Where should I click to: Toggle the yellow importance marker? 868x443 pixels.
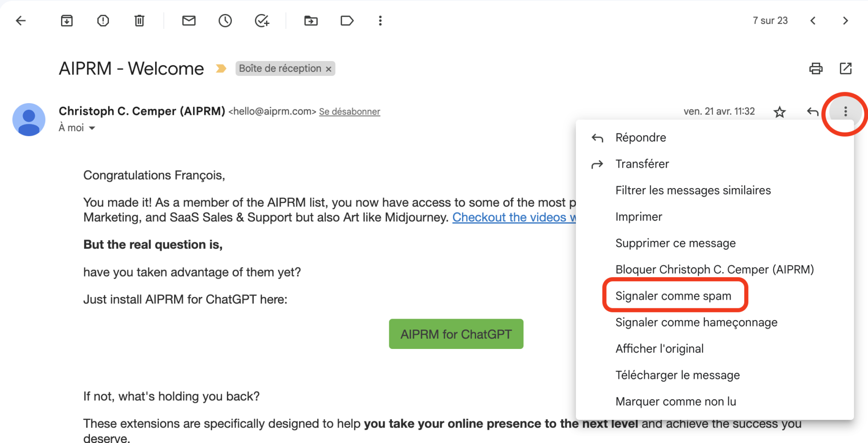pyautogui.click(x=221, y=69)
